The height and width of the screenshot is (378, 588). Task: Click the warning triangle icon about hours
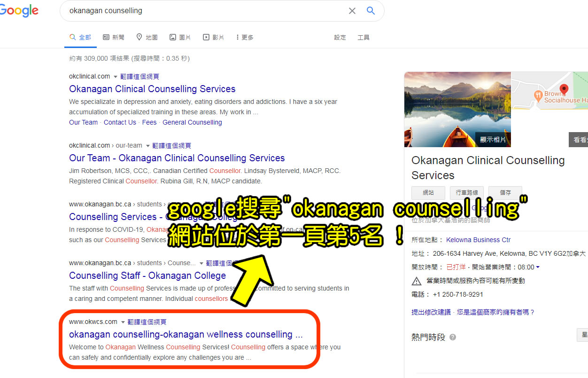(417, 281)
